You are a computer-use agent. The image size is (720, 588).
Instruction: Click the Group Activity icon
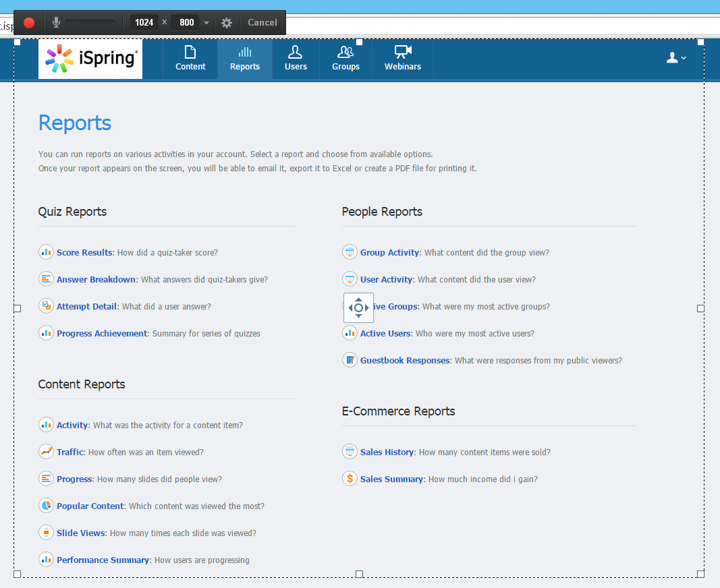coord(350,252)
